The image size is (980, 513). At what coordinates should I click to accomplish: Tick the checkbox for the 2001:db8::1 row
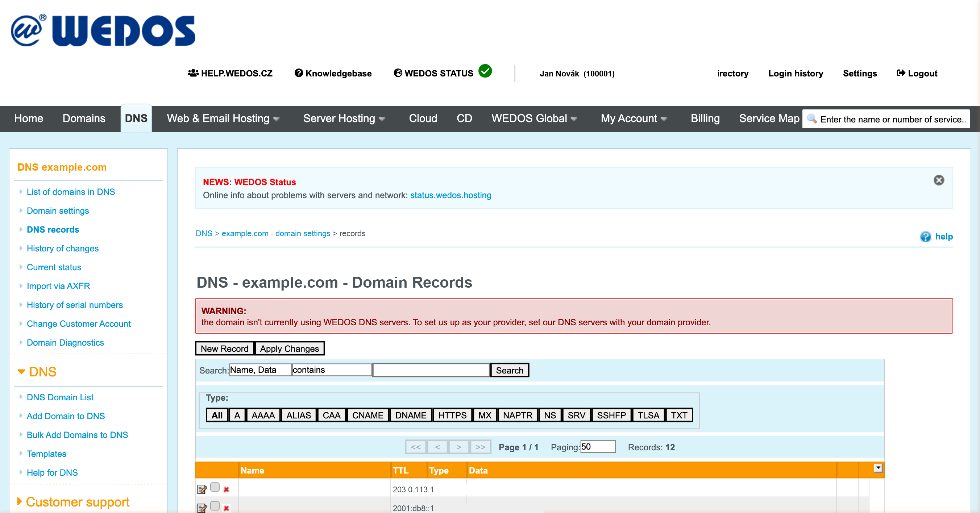(x=215, y=506)
